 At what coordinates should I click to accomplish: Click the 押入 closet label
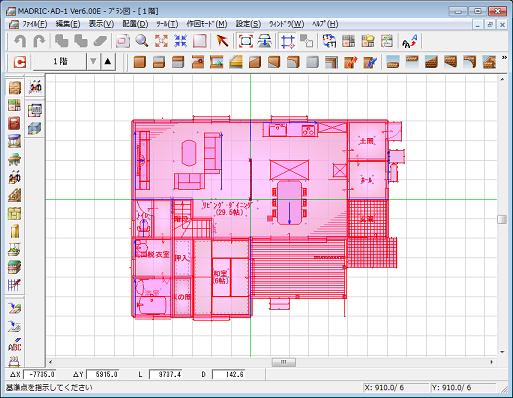[182, 258]
